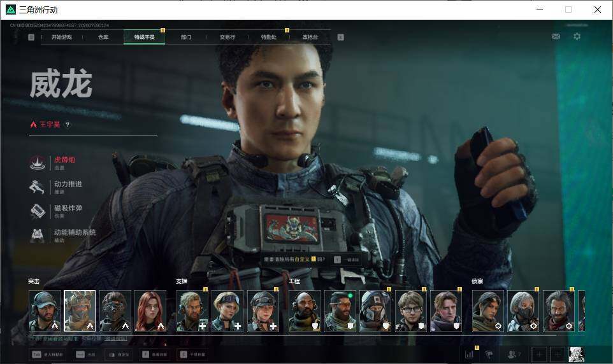Click the question mark beside 王宇昊
613x364 pixels.
click(68, 125)
